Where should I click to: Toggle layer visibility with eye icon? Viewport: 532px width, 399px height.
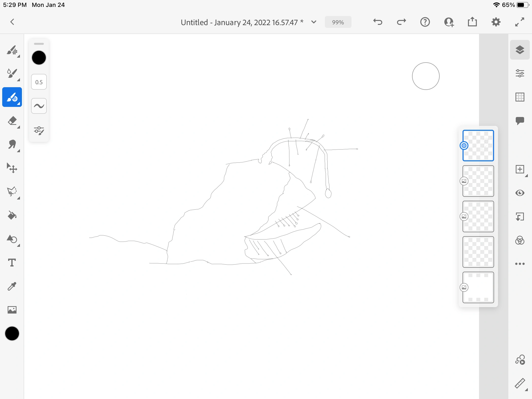click(x=520, y=193)
